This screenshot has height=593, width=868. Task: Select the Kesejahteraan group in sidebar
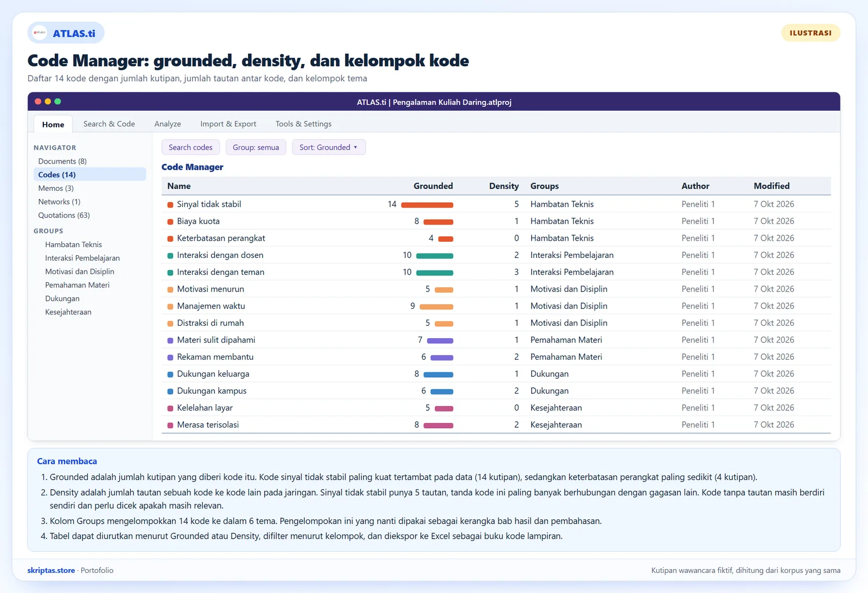click(x=68, y=312)
